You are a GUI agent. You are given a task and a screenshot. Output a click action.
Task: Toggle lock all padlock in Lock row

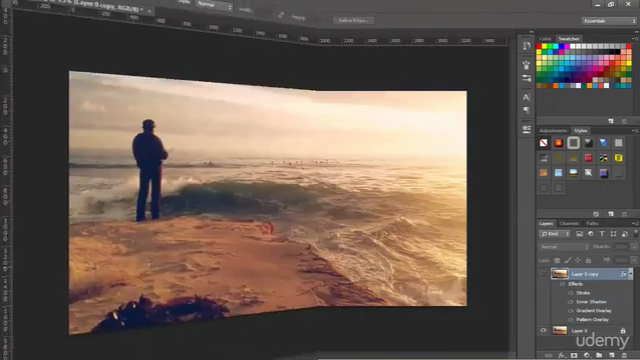pos(588,260)
